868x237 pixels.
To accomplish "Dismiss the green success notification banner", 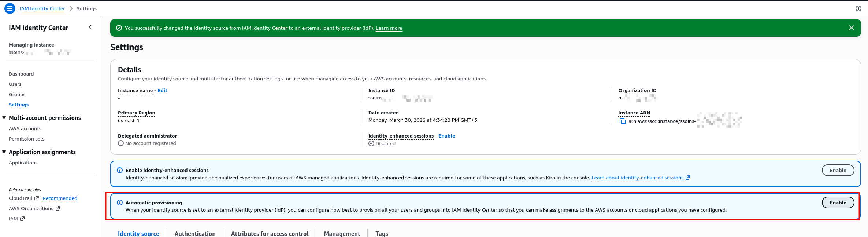I will (851, 28).
